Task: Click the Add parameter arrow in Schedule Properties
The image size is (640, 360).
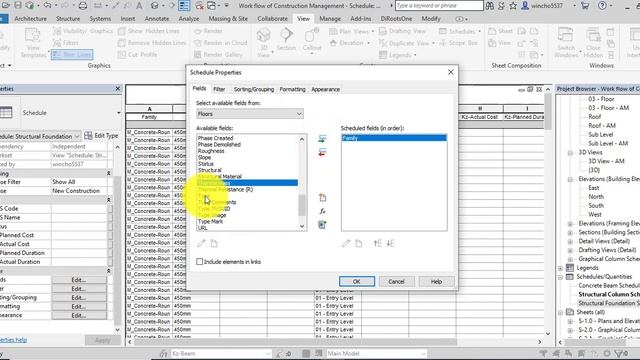Action: pos(322,139)
